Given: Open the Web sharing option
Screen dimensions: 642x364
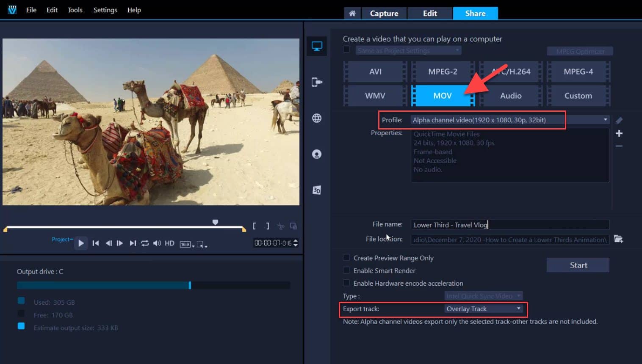Looking at the screenshot, I should click(316, 118).
